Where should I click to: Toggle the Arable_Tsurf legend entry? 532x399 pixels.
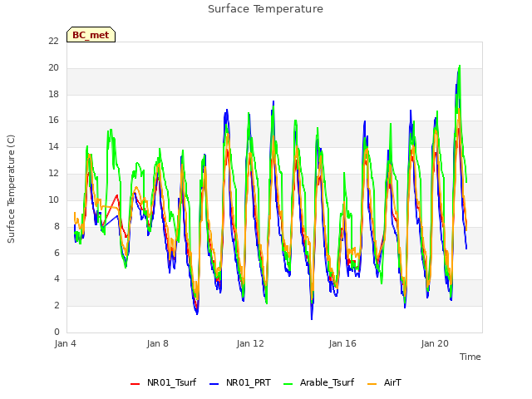pyautogui.click(x=318, y=382)
